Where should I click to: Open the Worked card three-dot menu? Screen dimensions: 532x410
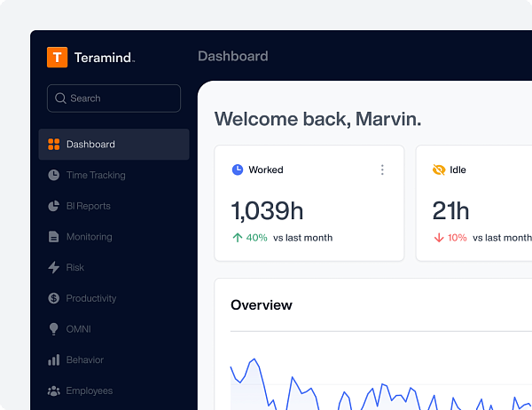[382, 170]
